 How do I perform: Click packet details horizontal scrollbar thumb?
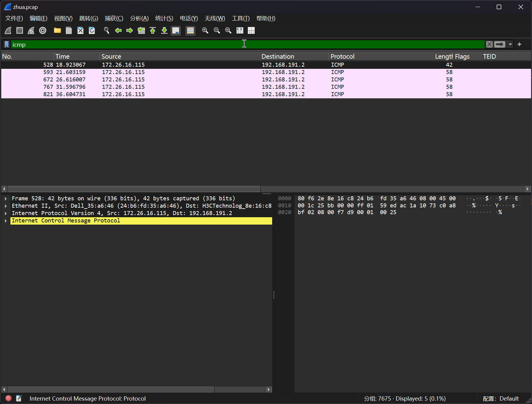(x=111, y=389)
